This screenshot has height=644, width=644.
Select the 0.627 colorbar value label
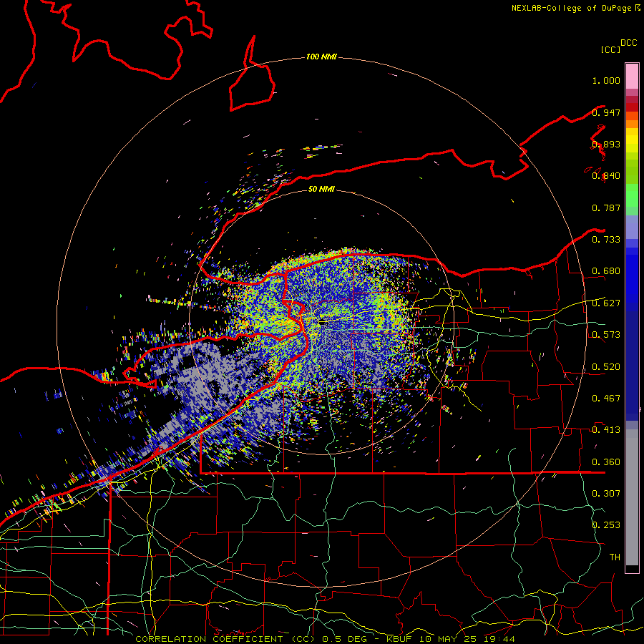606,303
